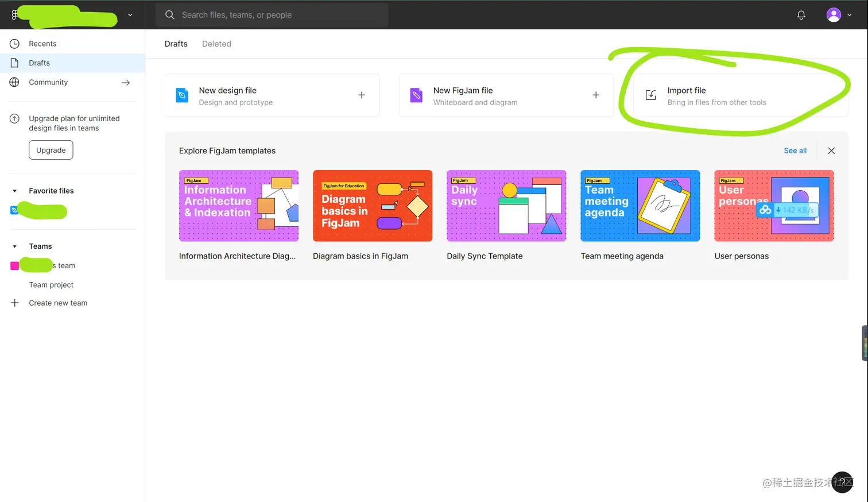Viewport: 868px width, 502px height.
Task: Click the Information Architecture Diag... caption
Action: click(238, 256)
